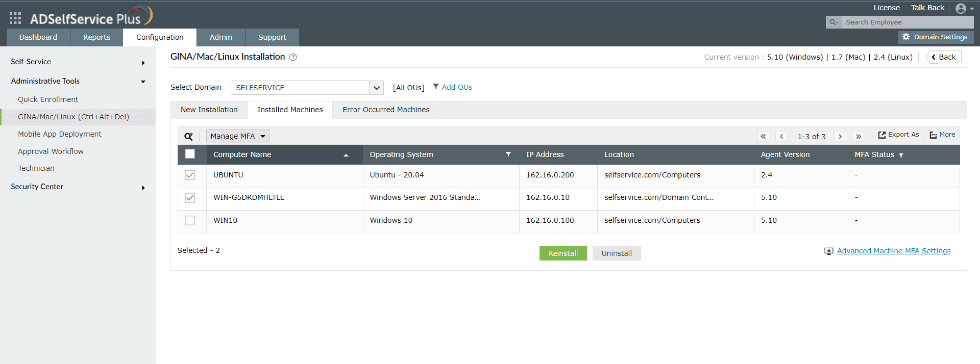
Task: Open the table search magnifier icon
Action: point(188,136)
